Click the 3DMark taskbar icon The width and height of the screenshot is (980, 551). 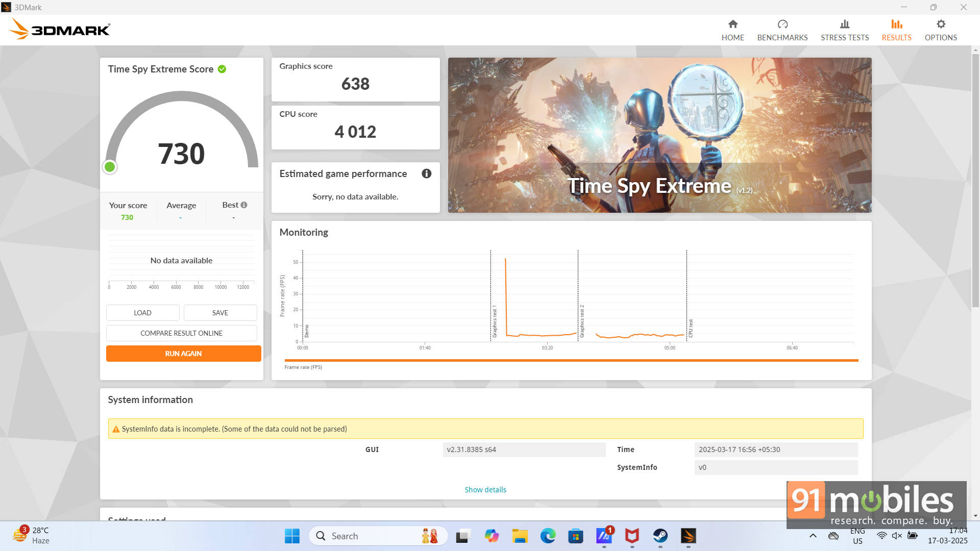point(688,536)
